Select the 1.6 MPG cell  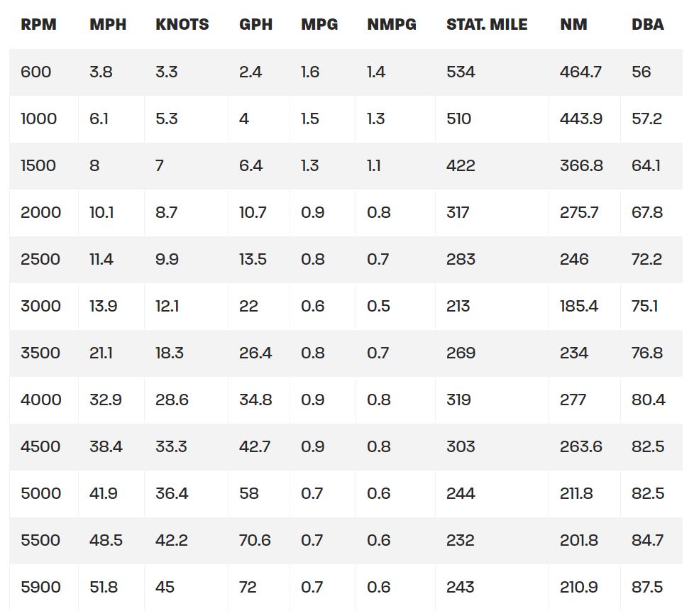(x=310, y=72)
